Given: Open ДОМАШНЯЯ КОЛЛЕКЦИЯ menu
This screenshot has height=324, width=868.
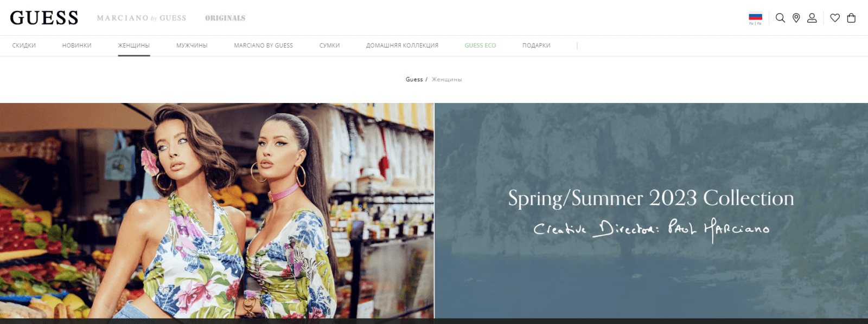Looking at the screenshot, I should point(402,46).
